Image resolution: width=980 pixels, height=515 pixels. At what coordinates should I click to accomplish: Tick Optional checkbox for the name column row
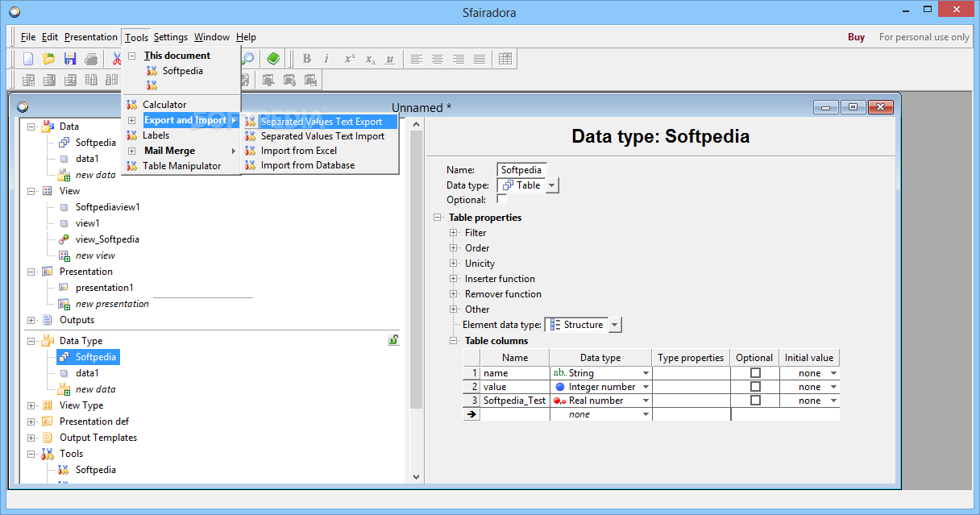pos(755,373)
